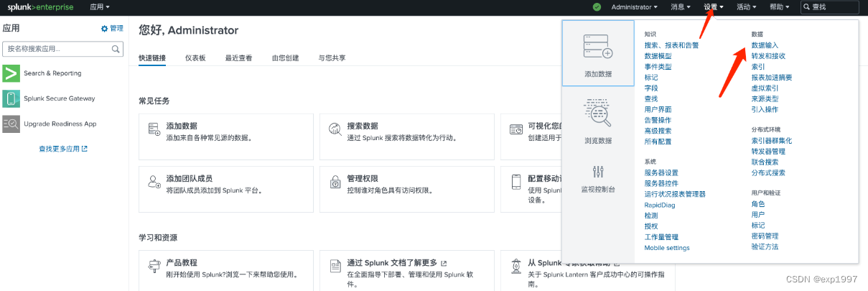Click the 添加数据 card icon under 常见任务
The height and width of the screenshot is (291, 868).
coord(154,130)
